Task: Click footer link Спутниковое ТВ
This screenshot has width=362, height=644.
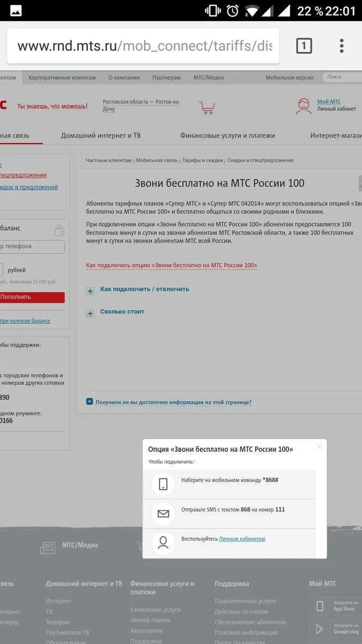Action: (68, 633)
